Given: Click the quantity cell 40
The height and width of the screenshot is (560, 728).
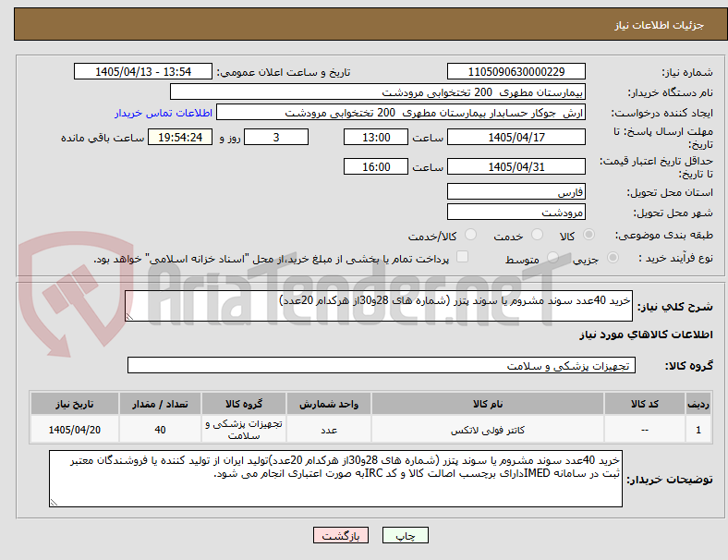Looking at the screenshot, I should point(160,430).
